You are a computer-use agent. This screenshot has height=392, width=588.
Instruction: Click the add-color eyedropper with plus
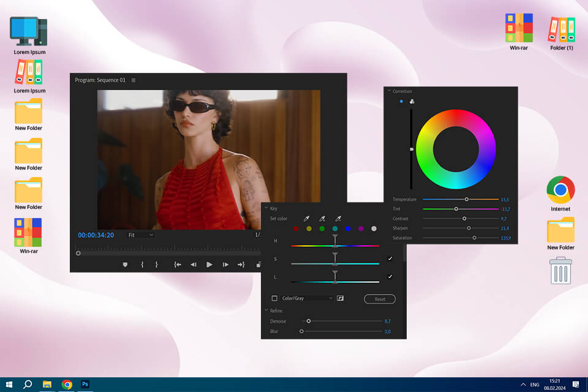[x=322, y=219]
